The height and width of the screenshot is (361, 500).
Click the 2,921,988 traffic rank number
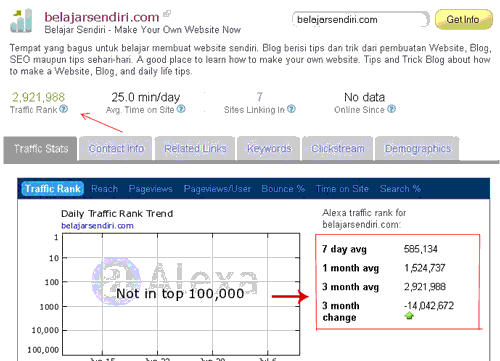coord(38,97)
